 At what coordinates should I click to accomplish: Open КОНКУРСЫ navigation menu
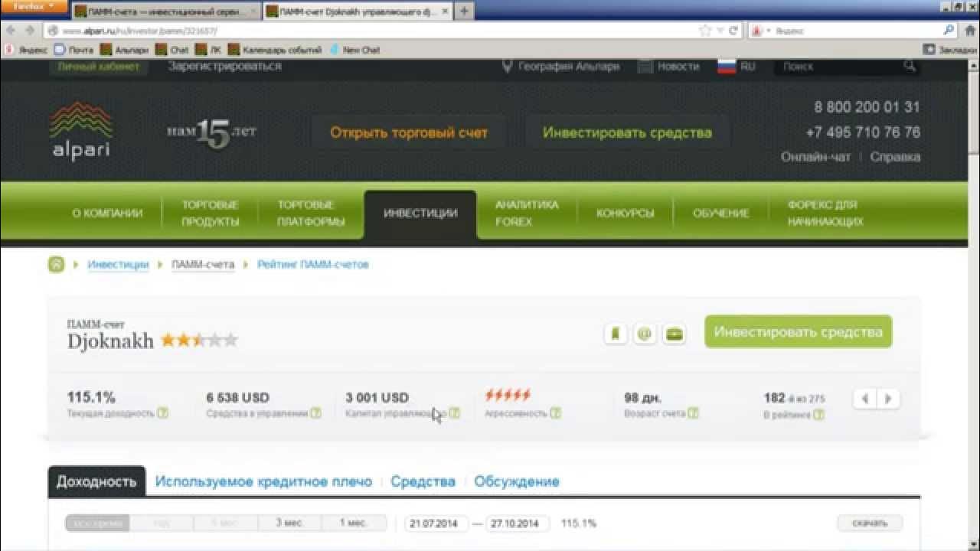[626, 214]
